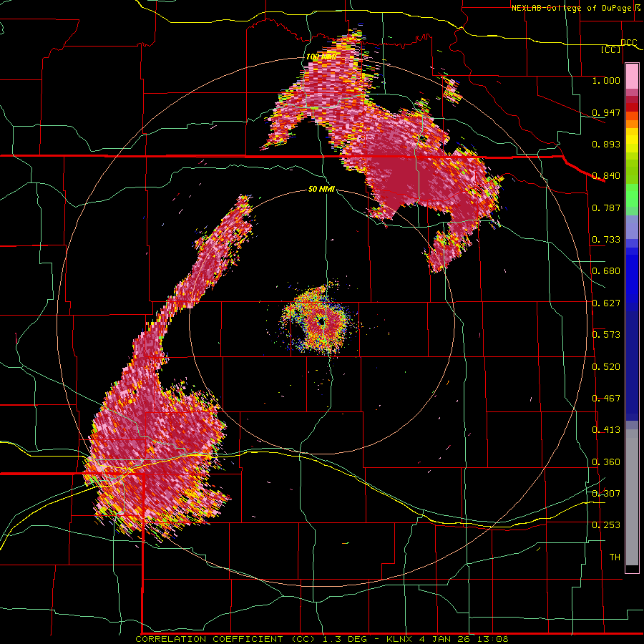
Task: Select the 0.253 scale value
Action: (x=606, y=525)
